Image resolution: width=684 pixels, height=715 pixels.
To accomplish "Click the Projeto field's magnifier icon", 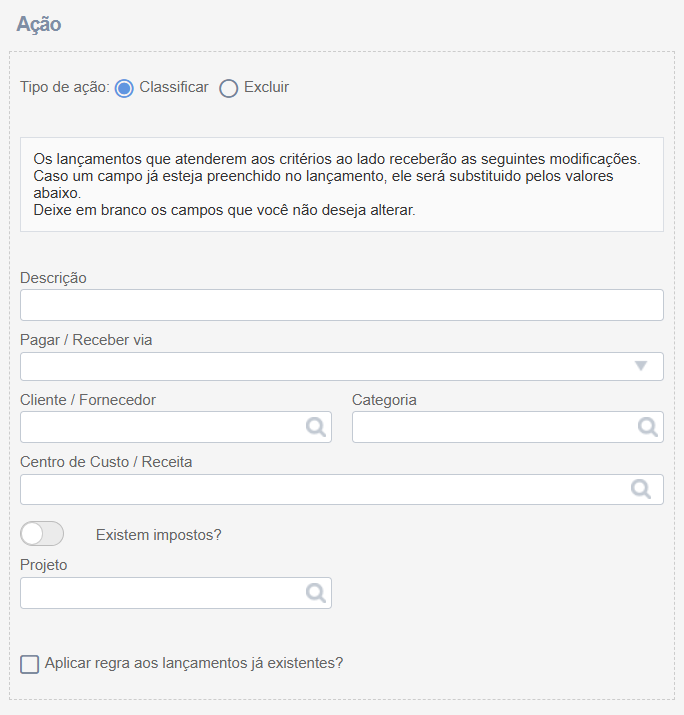I will tap(316, 593).
